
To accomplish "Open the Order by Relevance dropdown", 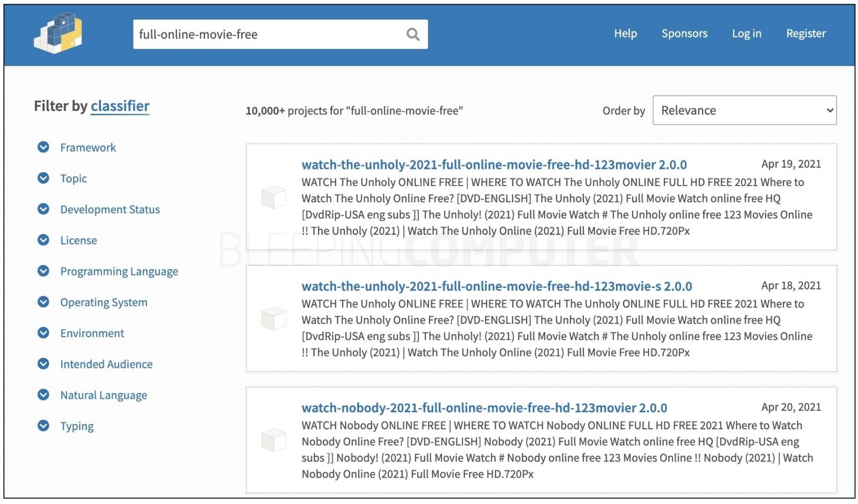I will tap(744, 110).
